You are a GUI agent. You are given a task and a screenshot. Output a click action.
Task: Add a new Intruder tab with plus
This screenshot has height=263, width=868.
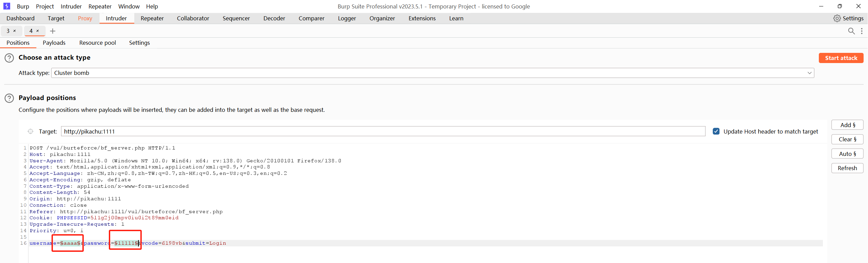coord(53,31)
